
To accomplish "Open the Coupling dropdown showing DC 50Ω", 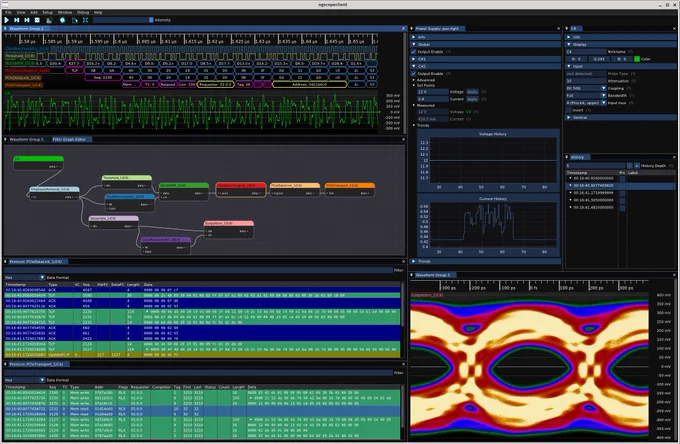I will pyautogui.click(x=585, y=88).
